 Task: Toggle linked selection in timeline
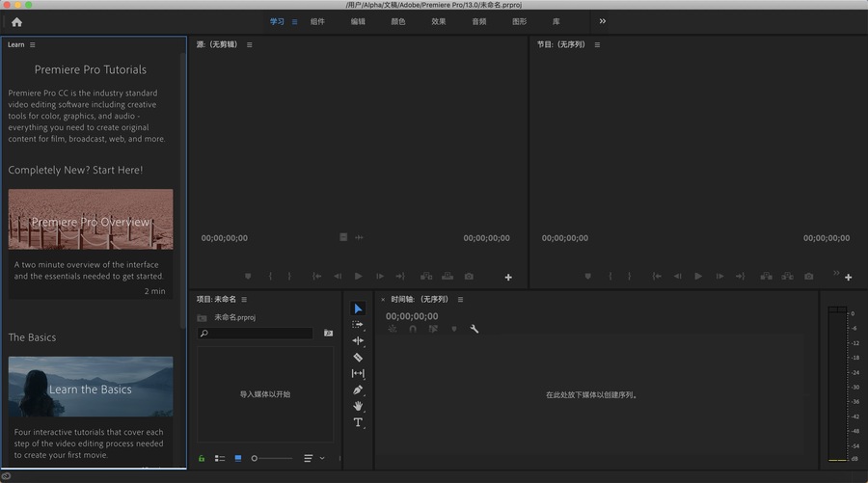click(433, 329)
